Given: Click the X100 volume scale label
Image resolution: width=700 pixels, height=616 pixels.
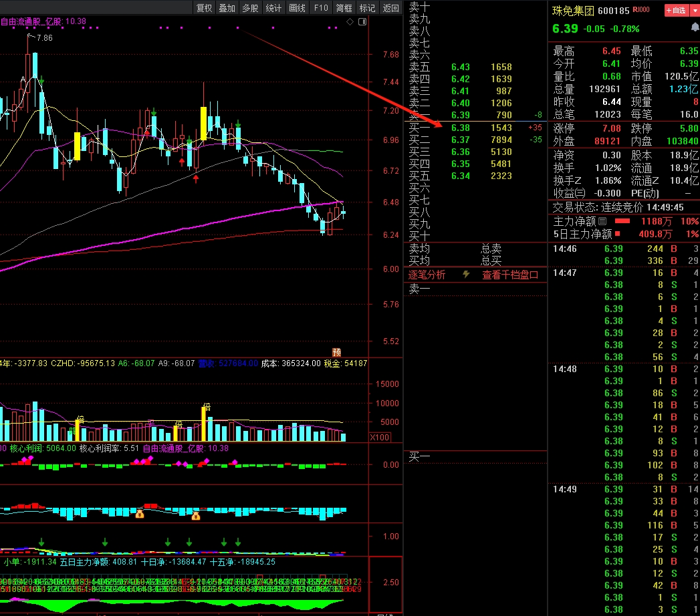Looking at the screenshot, I should click(x=380, y=437).
